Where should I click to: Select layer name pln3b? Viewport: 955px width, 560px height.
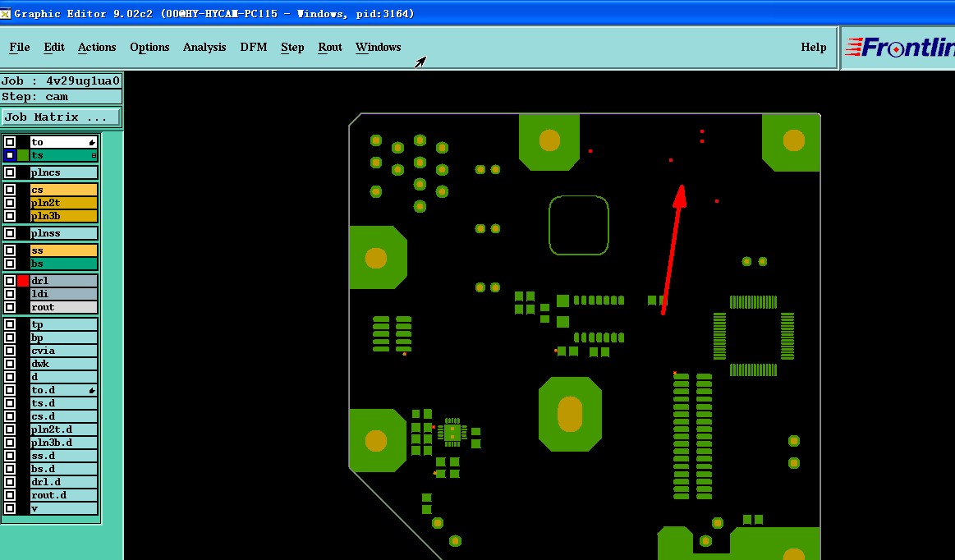tap(64, 216)
